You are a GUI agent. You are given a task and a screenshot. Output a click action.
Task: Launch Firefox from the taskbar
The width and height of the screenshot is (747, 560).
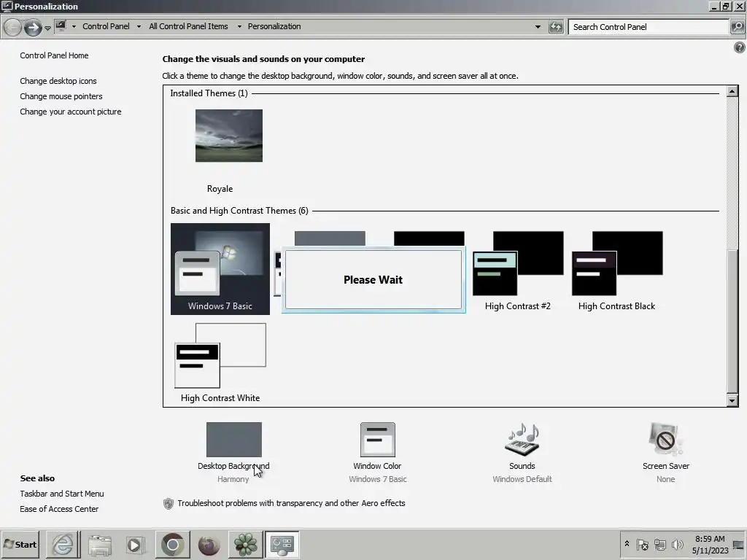[209, 545]
